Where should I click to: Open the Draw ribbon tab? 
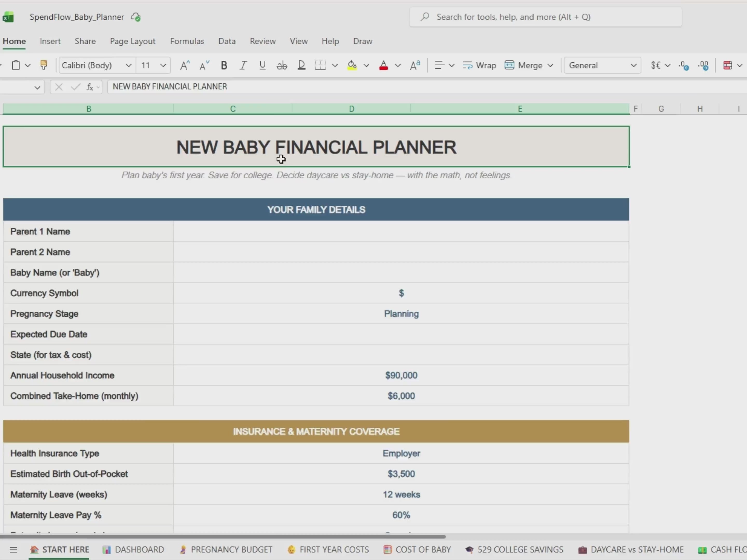[363, 41]
